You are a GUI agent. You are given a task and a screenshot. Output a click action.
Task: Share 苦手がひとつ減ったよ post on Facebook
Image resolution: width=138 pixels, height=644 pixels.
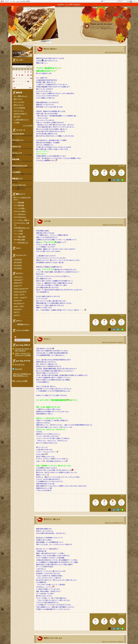click(x=114, y=629)
